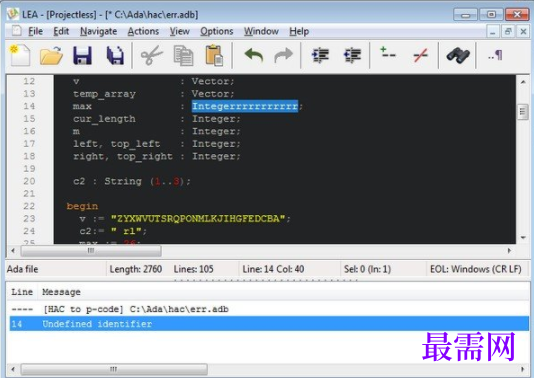Open the Window menu
The image size is (534, 378).
pos(261,31)
